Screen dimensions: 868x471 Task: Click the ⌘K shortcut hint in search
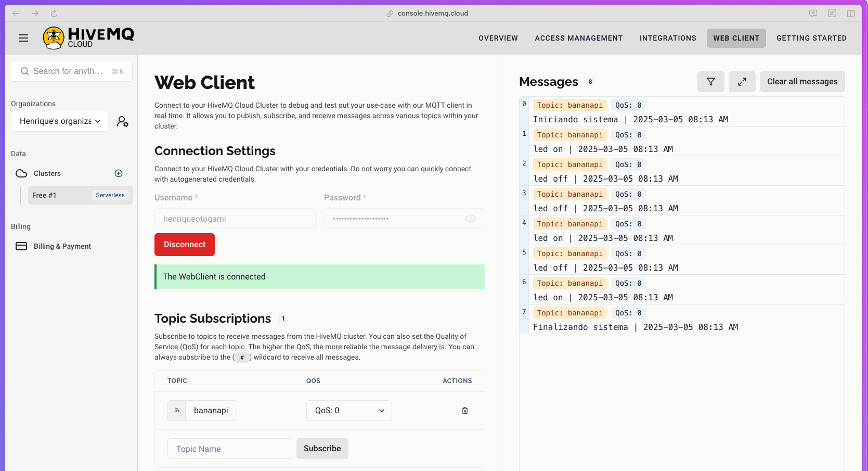tap(118, 72)
